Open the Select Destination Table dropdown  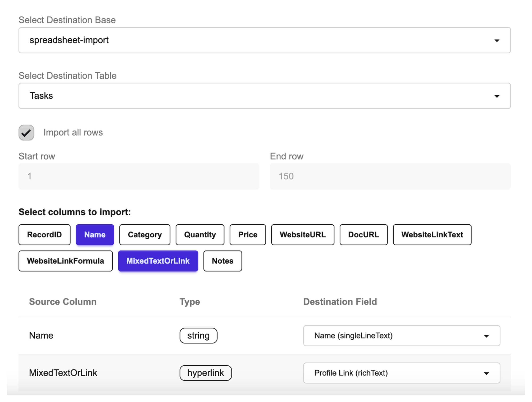265,96
